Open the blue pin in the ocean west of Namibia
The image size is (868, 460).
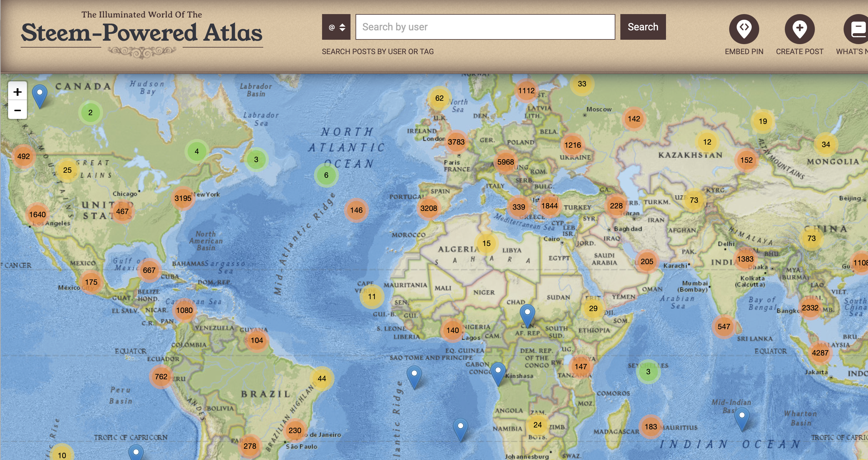pos(460,430)
